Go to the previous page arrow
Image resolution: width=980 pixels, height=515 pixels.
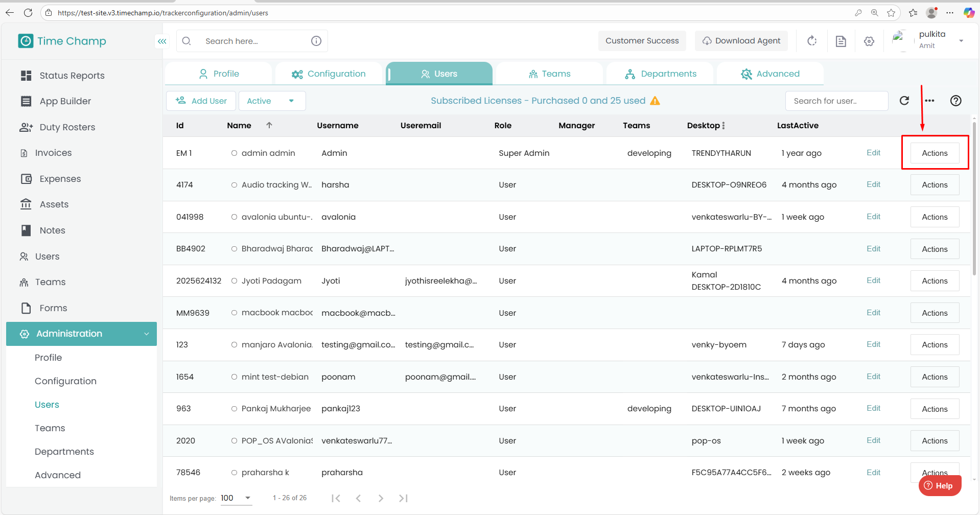tap(358, 498)
